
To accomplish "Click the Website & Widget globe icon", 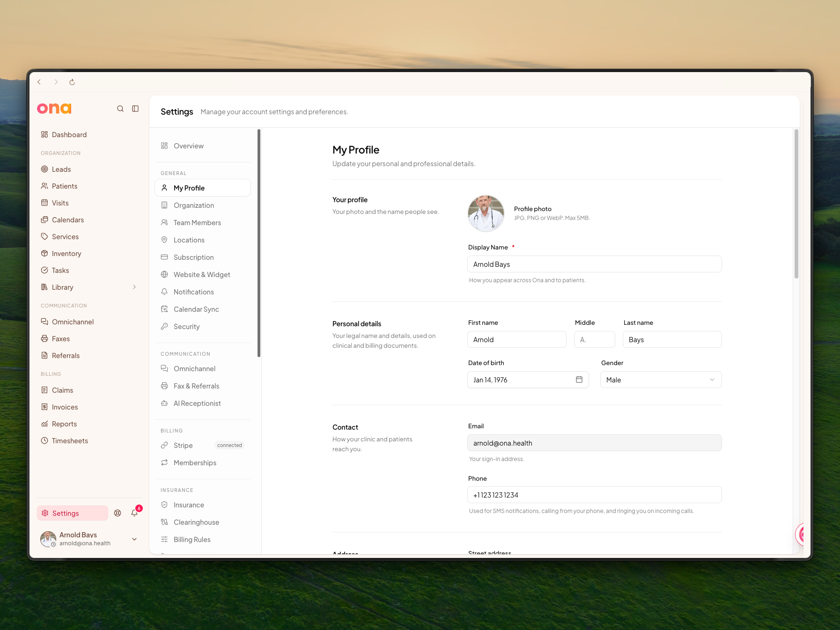I will pos(164,274).
